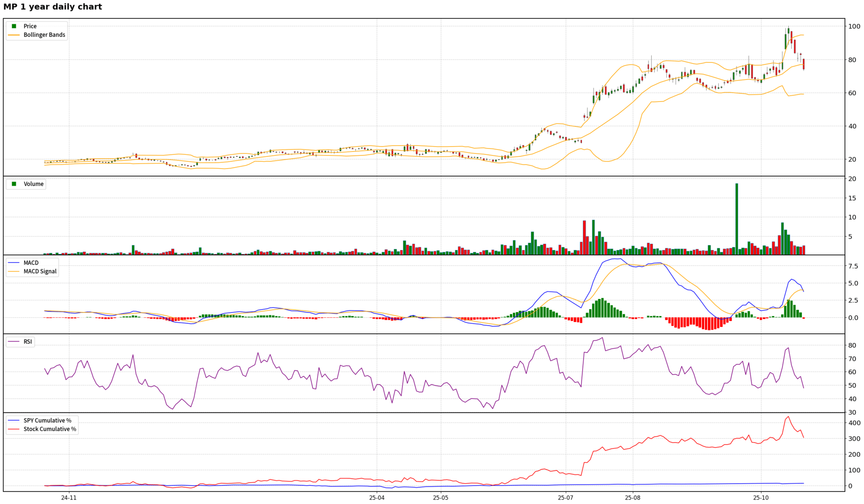Click the 25-04 x-axis date label

click(377, 497)
